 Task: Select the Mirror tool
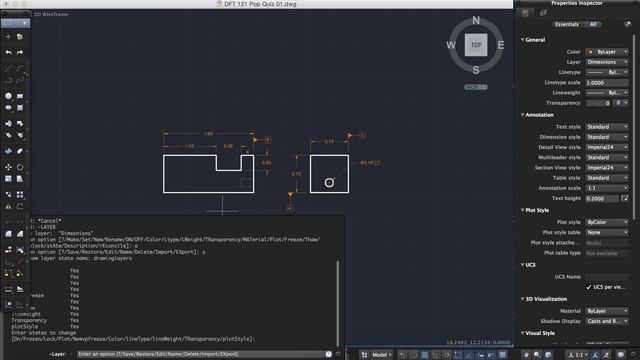(8, 207)
